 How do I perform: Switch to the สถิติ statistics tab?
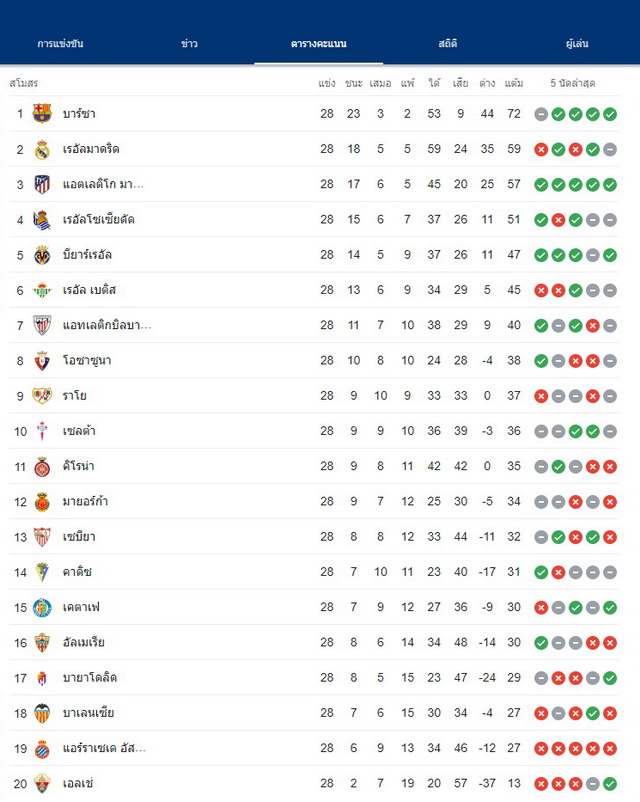[448, 44]
